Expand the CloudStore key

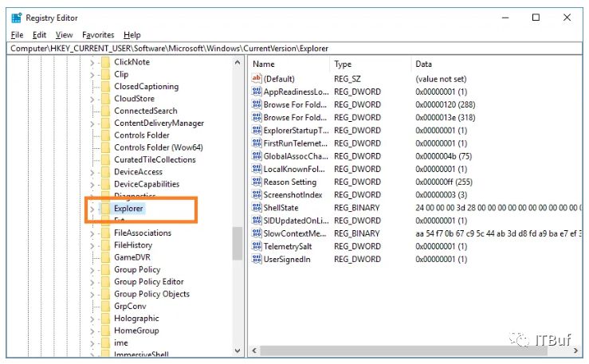point(92,100)
